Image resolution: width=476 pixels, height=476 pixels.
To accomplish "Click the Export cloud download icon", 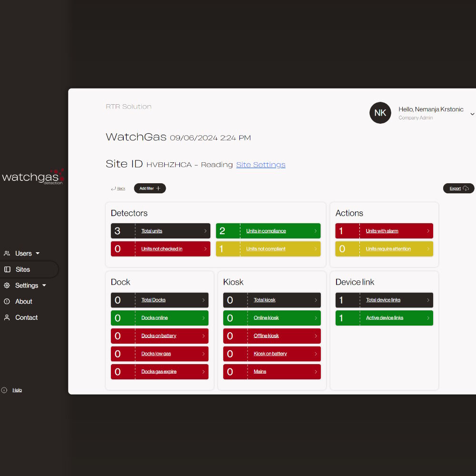I will [x=466, y=188].
